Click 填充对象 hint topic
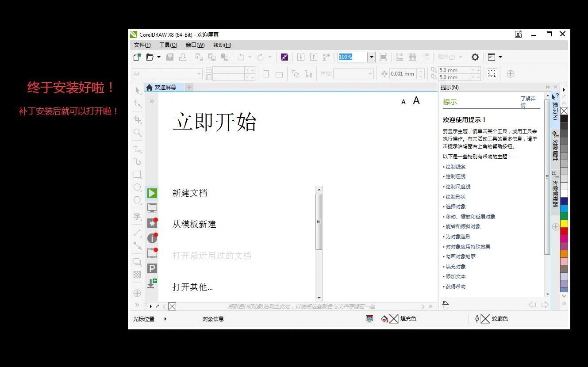The width and height of the screenshot is (588, 367). click(x=455, y=267)
